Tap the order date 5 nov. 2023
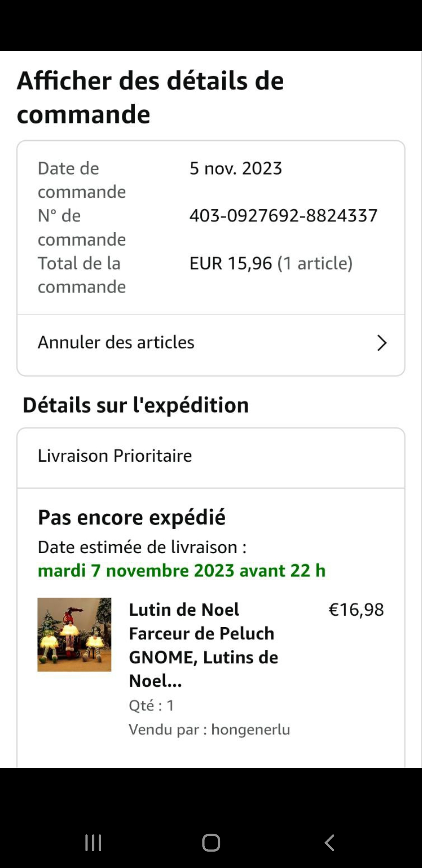 (x=236, y=169)
